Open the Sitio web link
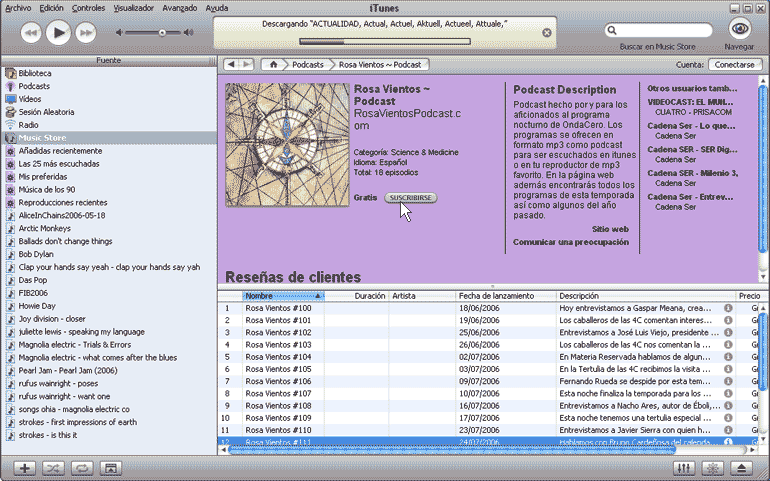Viewport: 770px width, 481px height. point(610,229)
